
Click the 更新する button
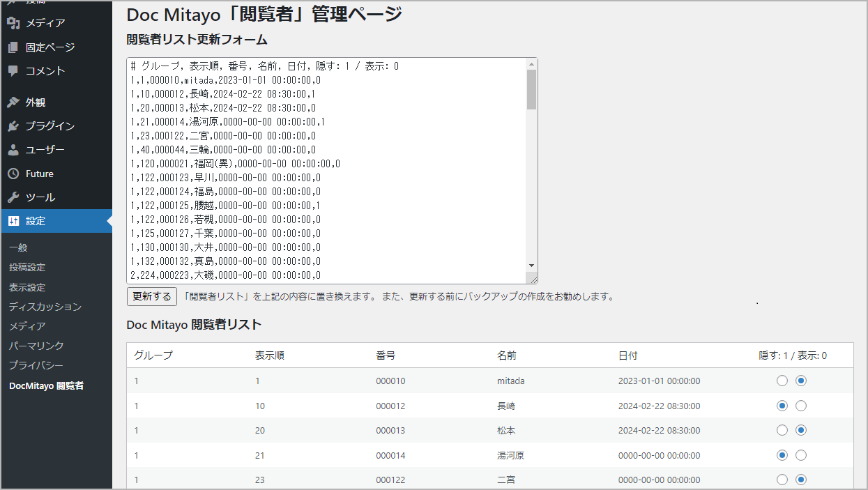point(152,296)
